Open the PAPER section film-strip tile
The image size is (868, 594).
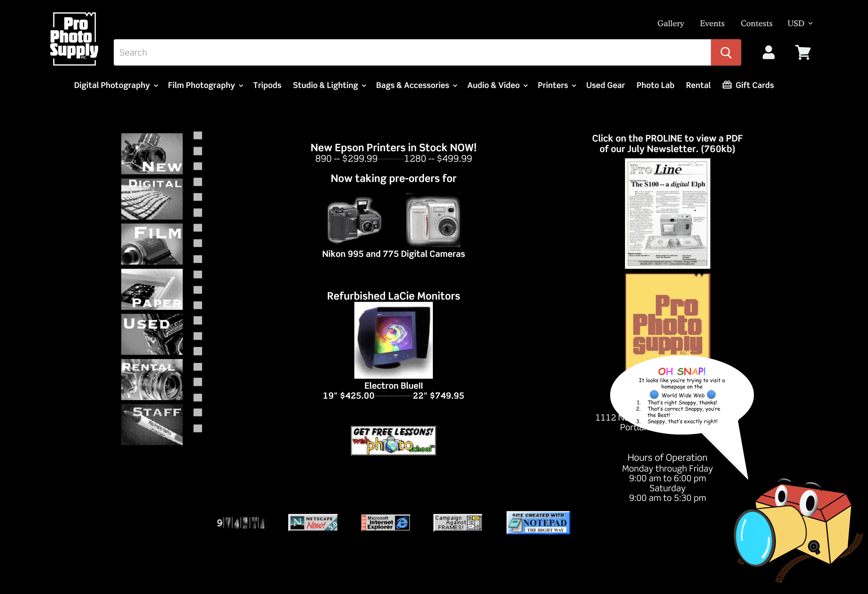coord(152,289)
